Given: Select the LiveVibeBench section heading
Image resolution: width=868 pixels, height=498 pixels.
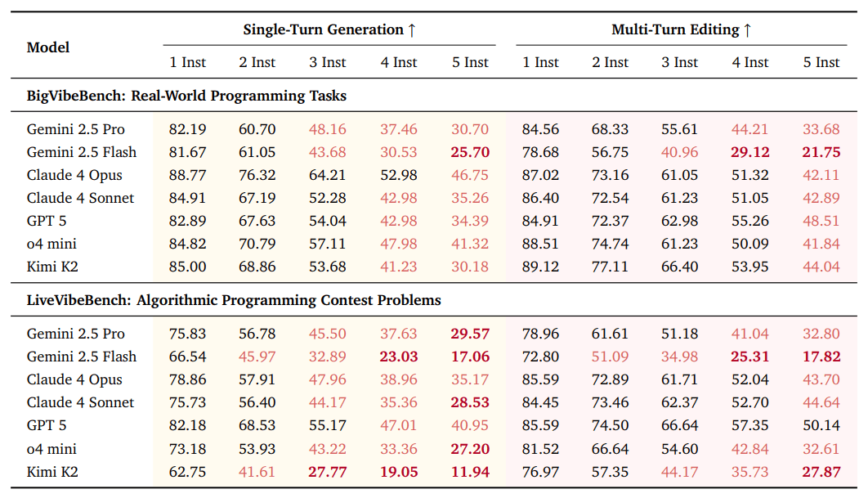Looking at the screenshot, I should coord(234,300).
